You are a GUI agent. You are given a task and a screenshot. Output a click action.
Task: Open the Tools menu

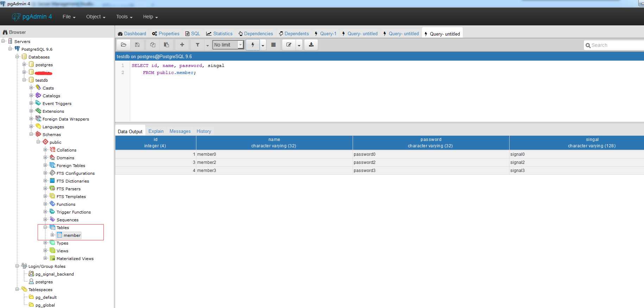[124, 17]
